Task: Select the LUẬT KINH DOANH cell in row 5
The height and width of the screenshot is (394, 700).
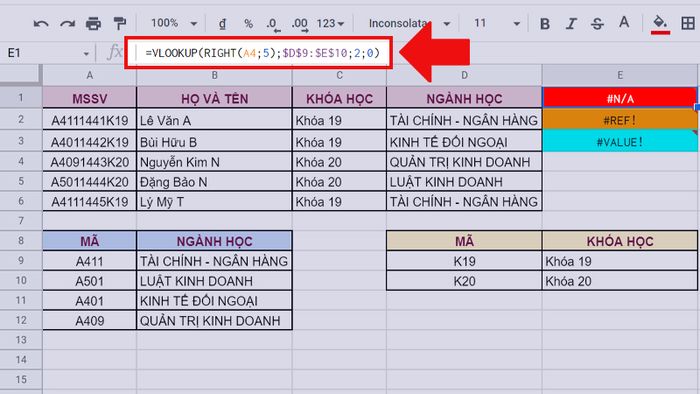Action: point(464,182)
